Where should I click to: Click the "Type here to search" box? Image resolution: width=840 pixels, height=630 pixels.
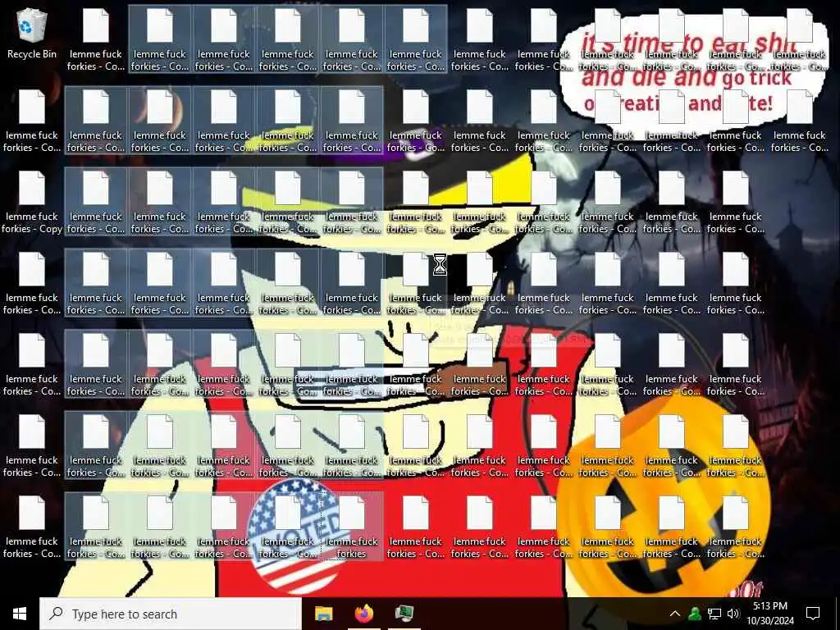point(171,614)
